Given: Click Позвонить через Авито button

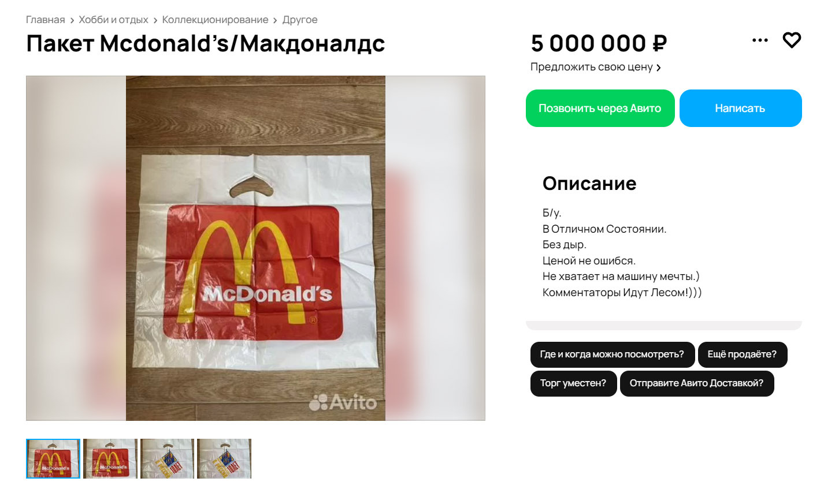Looking at the screenshot, I should click(x=600, y=108).
